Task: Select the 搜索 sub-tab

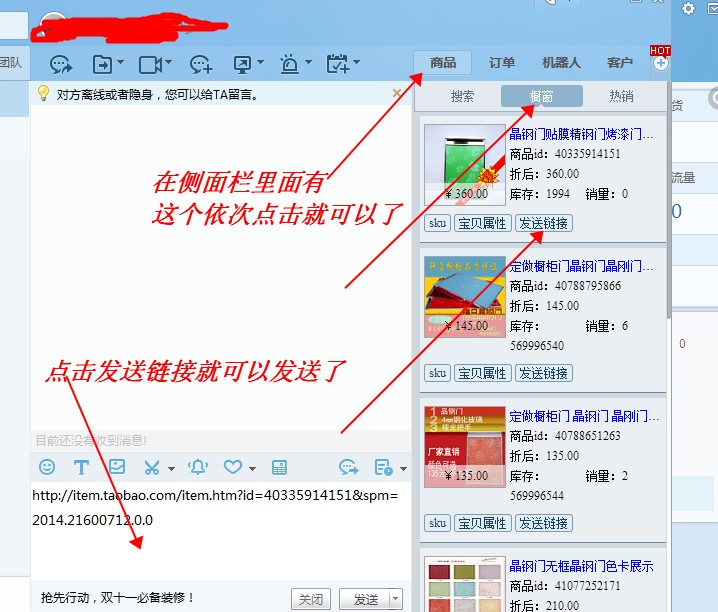Action: click(x=462, y=96)
